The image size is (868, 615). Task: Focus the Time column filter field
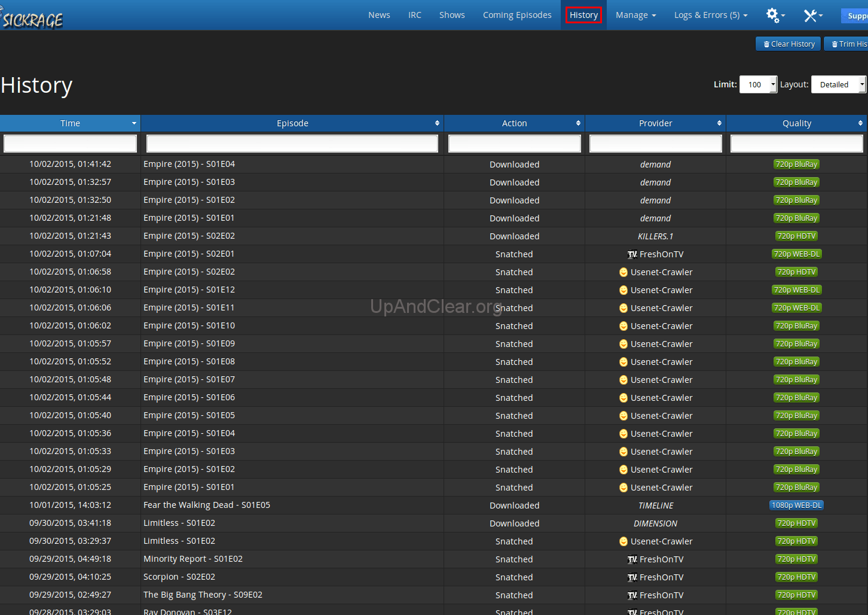(70, 144)
